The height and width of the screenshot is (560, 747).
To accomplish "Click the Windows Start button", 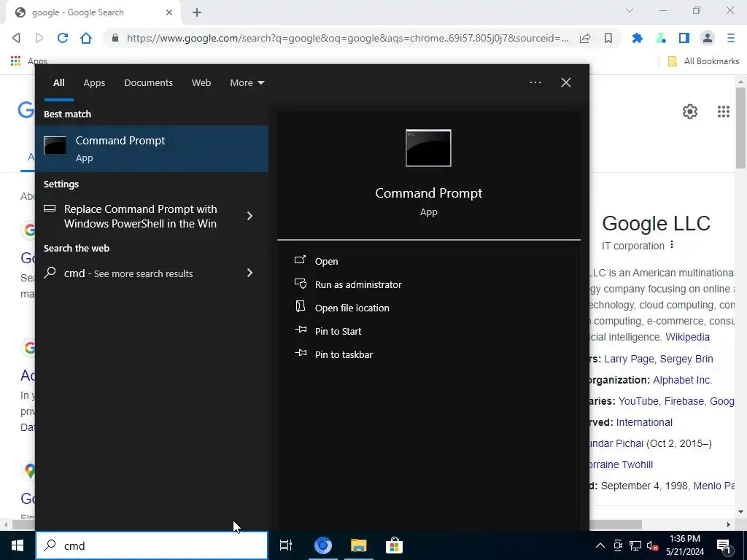I will click(x=18, y=545).
